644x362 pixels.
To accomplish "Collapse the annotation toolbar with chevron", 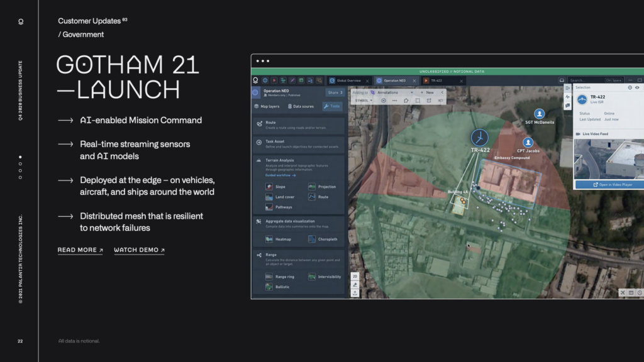I will pos(443,92).
